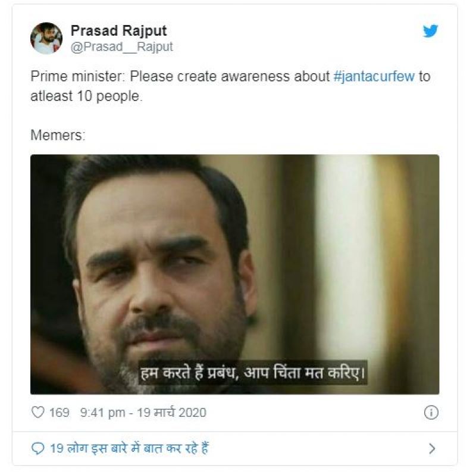
Task: Click the 'Memers:' text line
Action: pos(58,135)
